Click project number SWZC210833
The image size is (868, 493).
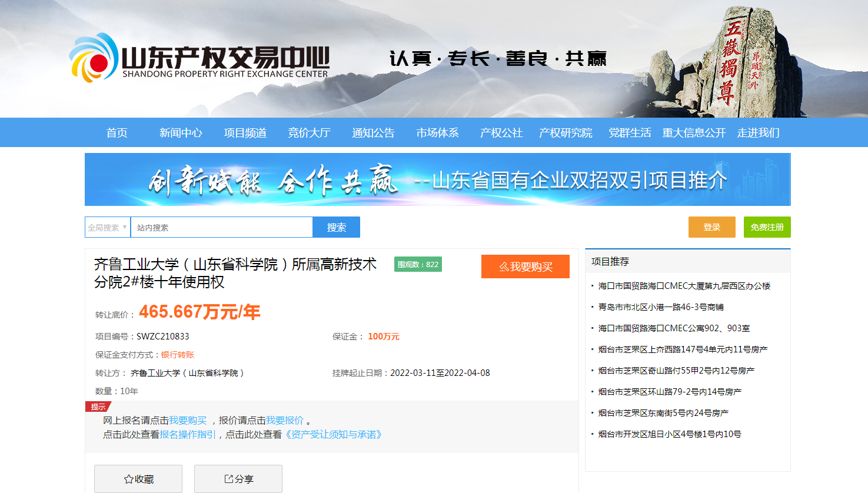[x=163, y=337]
